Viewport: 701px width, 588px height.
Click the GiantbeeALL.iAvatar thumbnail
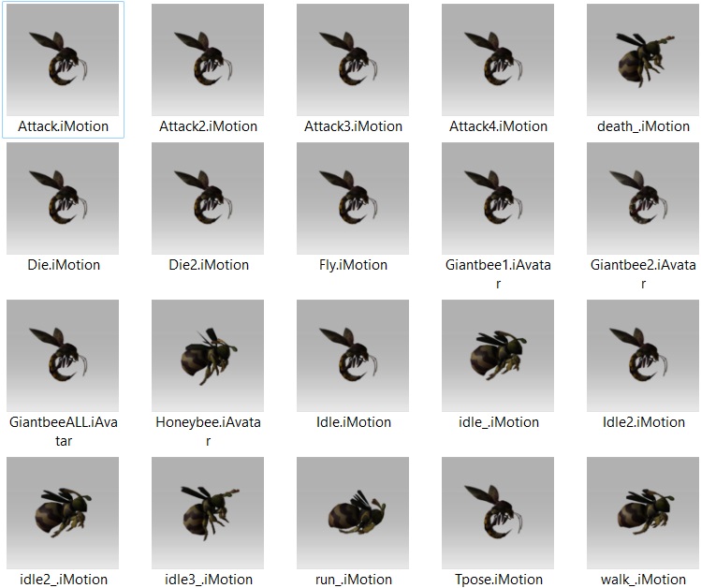click(x=63, y=356)
